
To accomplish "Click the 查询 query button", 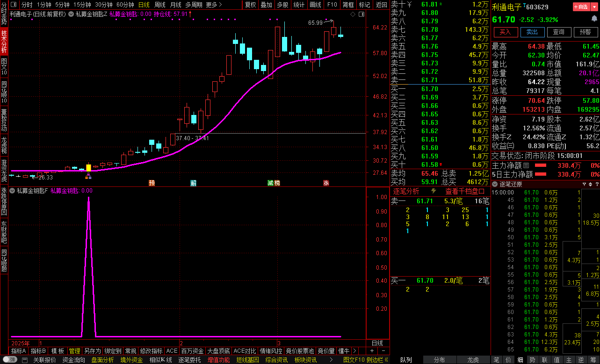I will (559, 32).
